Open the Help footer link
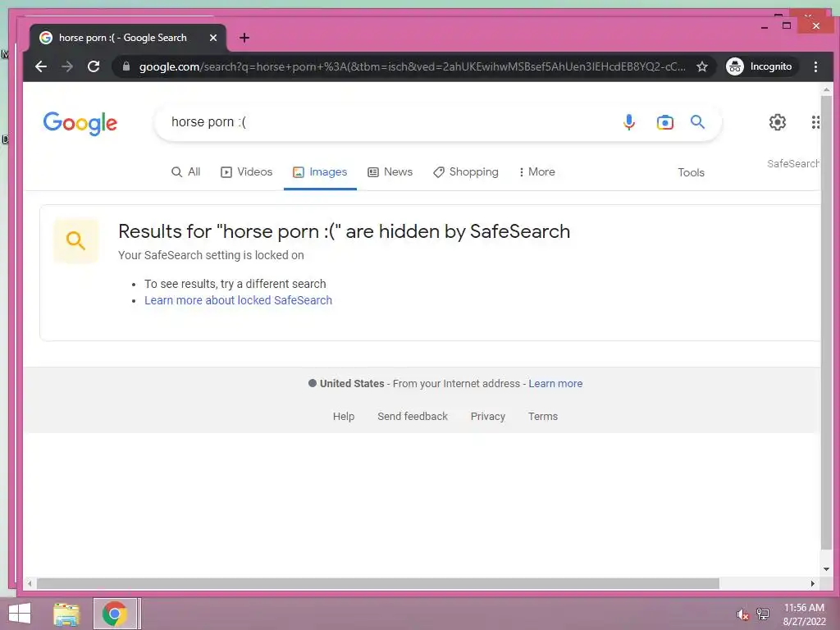 pos(344,416)
